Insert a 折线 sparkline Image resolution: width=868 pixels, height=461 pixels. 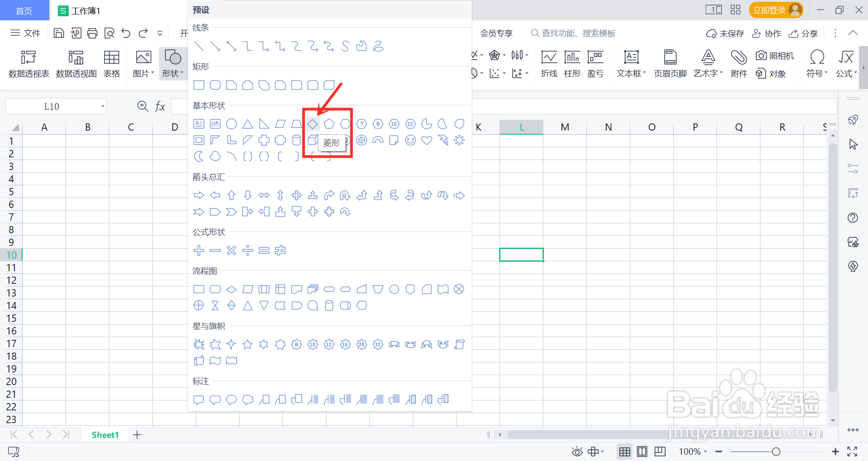point(549,63)
